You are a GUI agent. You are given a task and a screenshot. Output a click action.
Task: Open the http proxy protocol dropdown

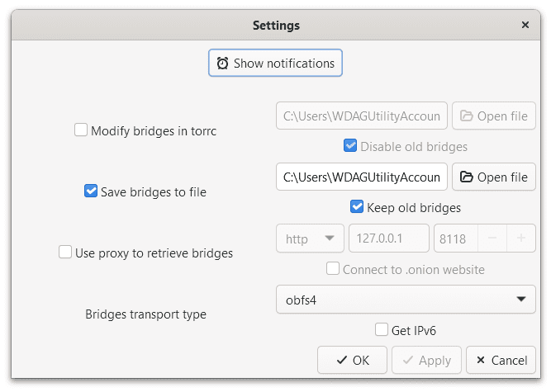[x=310, y=239]
